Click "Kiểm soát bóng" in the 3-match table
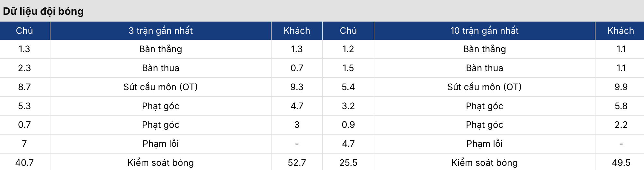 pyautogui.click(x=160, y=163)
